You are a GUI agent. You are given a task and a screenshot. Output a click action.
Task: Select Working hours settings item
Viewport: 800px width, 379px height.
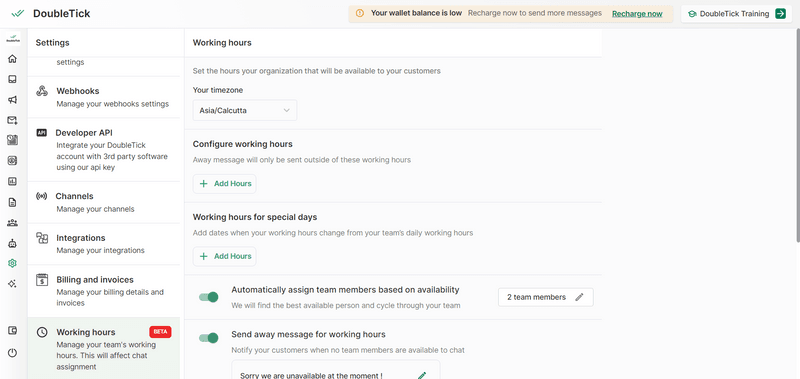point(104,348)
